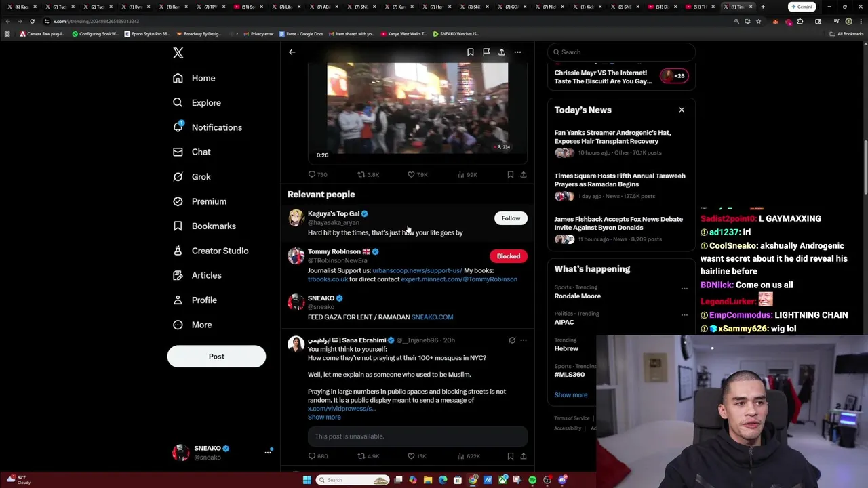This screenshot has height=488, width=868.
Task: Bookmark the video post with 99K views
Action: 511,175
